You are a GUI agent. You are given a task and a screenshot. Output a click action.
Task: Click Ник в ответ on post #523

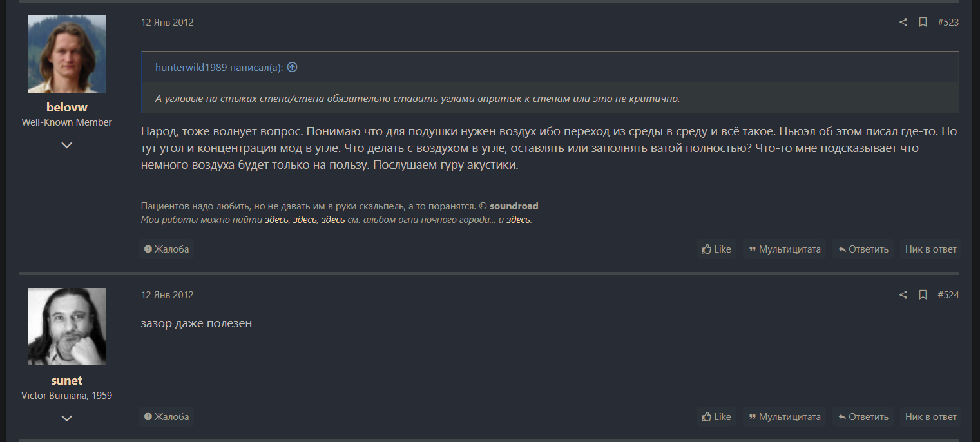click(930, 249)
